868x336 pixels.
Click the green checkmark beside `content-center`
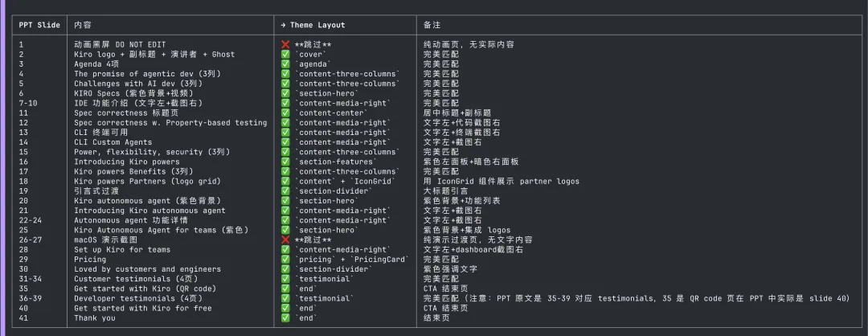pyautogui.click(x=285, y=113)
